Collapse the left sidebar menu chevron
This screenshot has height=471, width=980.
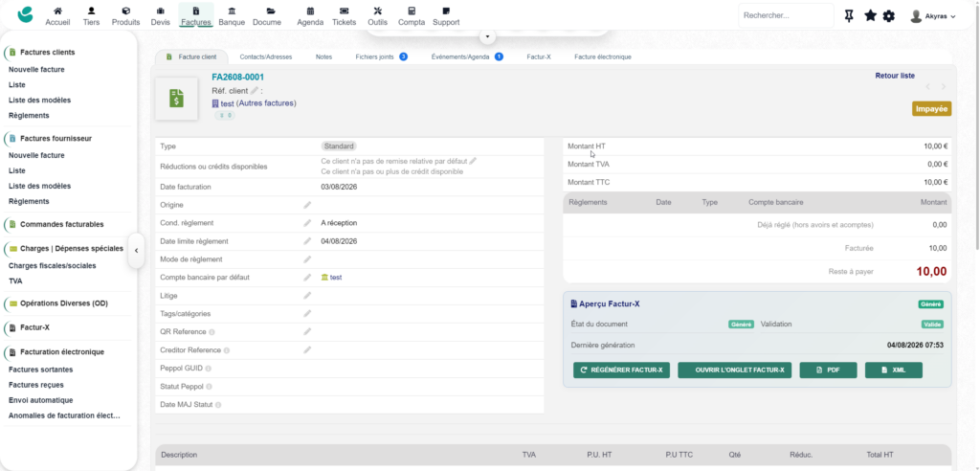[x=136, y=250]
